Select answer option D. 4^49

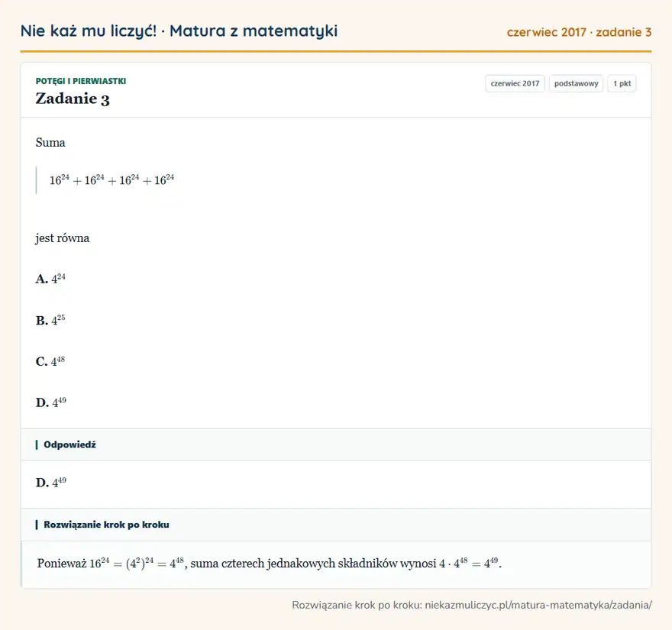pos(51,402)
